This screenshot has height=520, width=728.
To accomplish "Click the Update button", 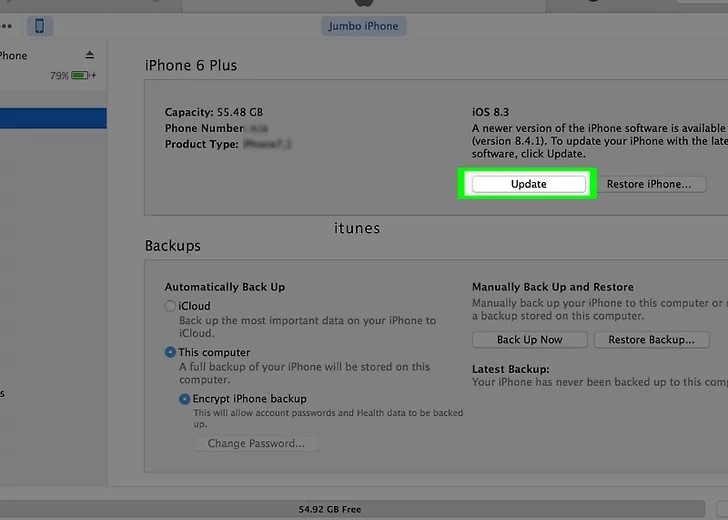I will pyautogui.click(x=528, y=184).
